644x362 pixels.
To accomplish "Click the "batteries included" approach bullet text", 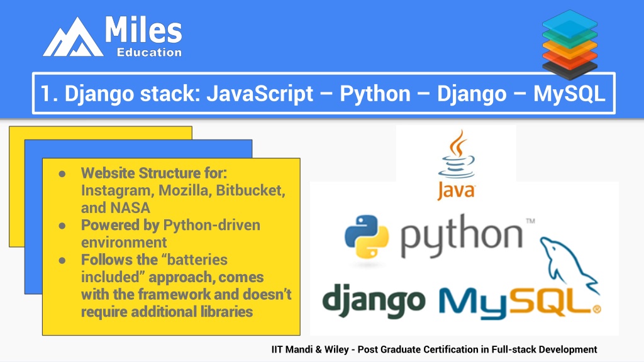I will 186,286.
